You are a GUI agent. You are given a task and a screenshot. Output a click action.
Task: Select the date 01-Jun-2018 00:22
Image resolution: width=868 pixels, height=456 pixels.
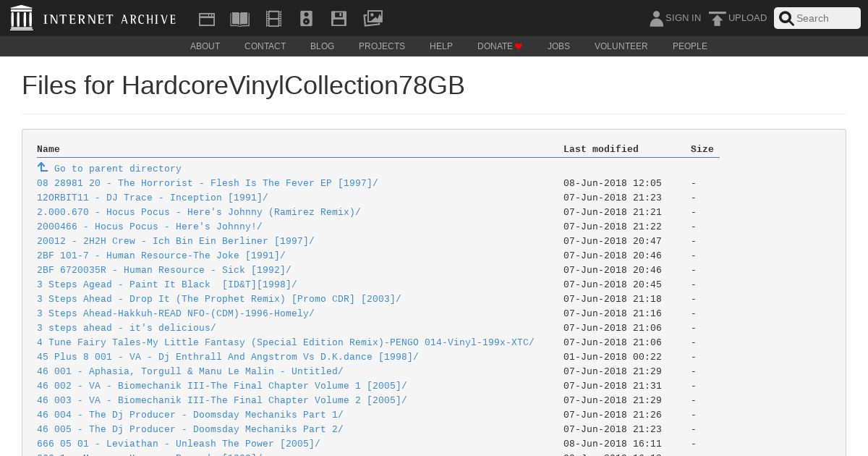(x=613, y=357)
